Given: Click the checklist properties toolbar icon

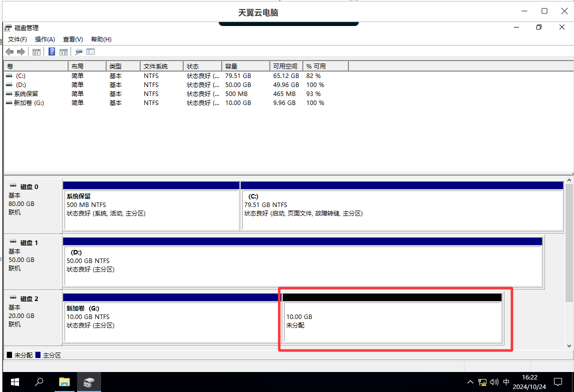Looking at the screenshot, I should 91,52.
